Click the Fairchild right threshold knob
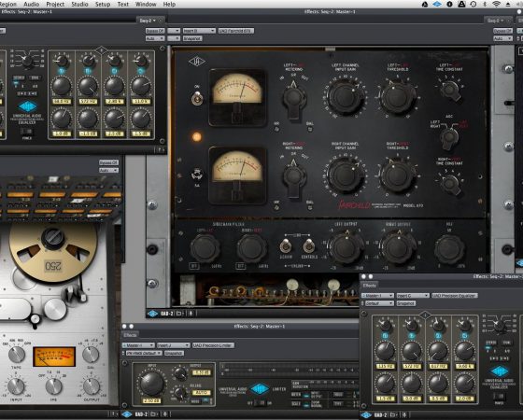This screenshot has width=523, height=420. pos(397,175)
